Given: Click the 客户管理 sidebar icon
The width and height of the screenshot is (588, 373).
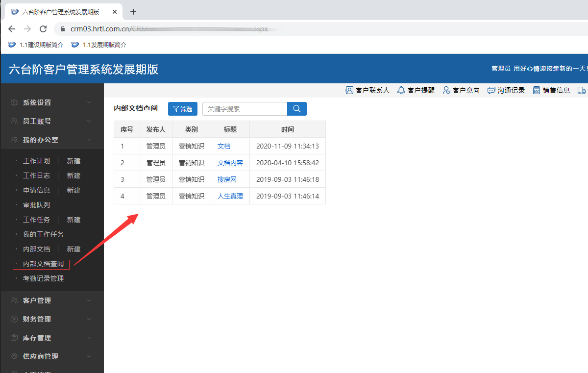Looking at the screenshot, I should [14, 300].
